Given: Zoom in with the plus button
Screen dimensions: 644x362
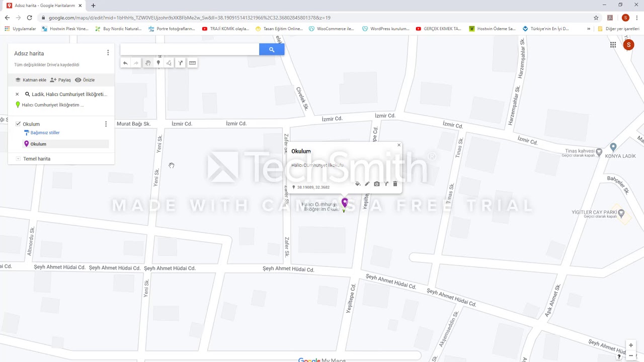Looking at the screenshot, I should (631, 345).
